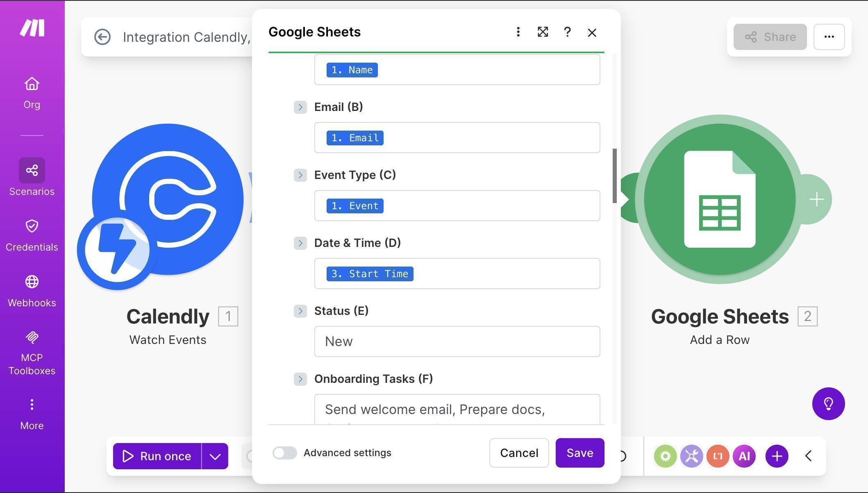This screenshot has height=493, width=868.
Task: Open the dialog's three-dot options menu
Action: click(x=518, y=32)
